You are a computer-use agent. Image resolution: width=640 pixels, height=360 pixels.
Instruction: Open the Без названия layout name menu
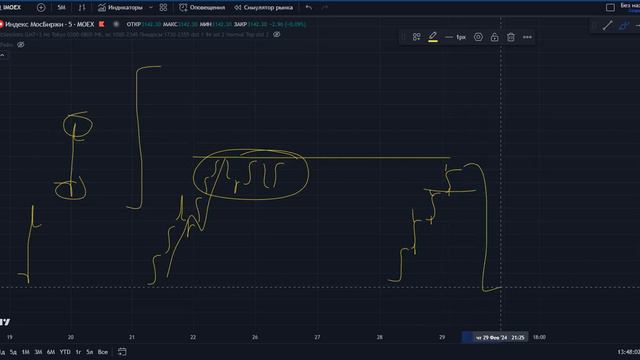(x=630, y=6)
